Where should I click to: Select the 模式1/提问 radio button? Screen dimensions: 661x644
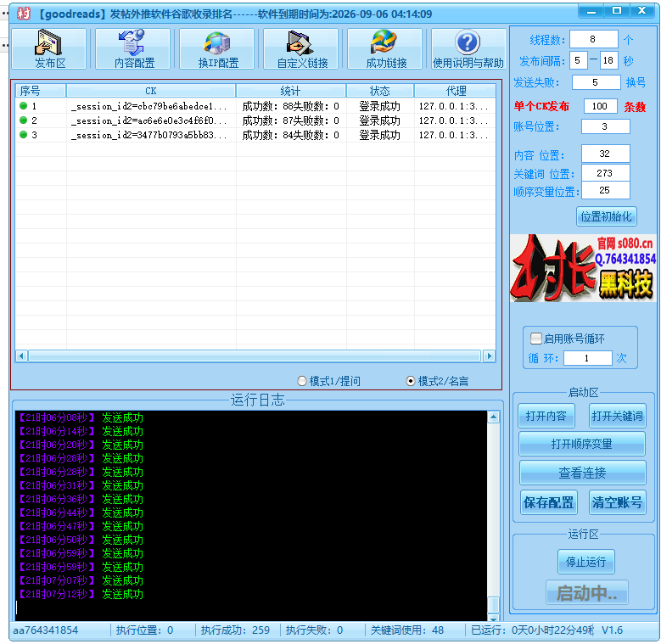[x=302, y=381]
